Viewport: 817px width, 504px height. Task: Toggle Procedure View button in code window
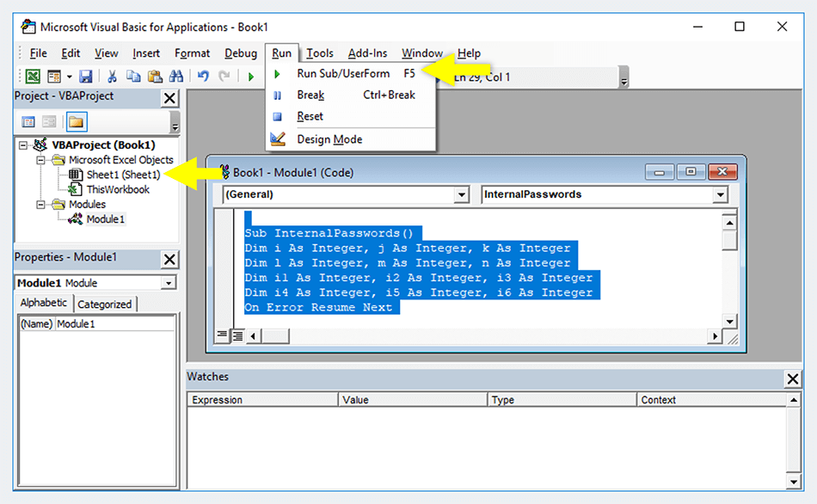tap(222, 335)
